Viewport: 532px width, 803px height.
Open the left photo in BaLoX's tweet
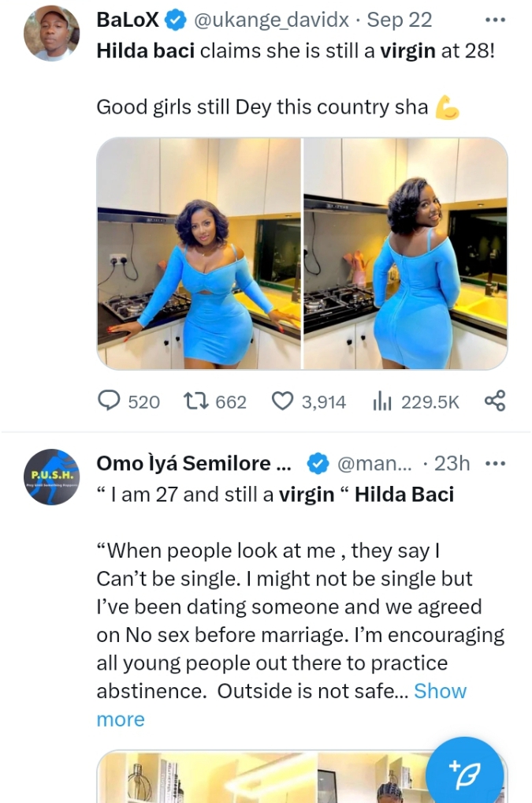point(199,253)
